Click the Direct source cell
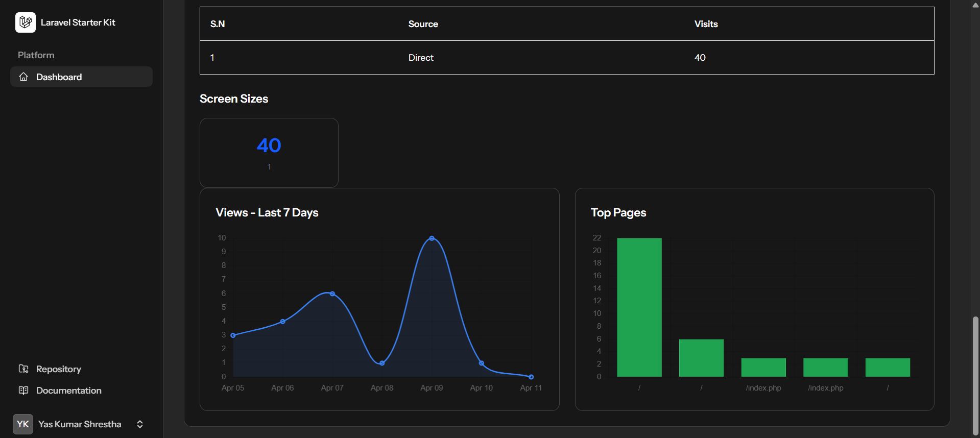The image size is (980, 438). pyautogui.click(x=421, y=58)
